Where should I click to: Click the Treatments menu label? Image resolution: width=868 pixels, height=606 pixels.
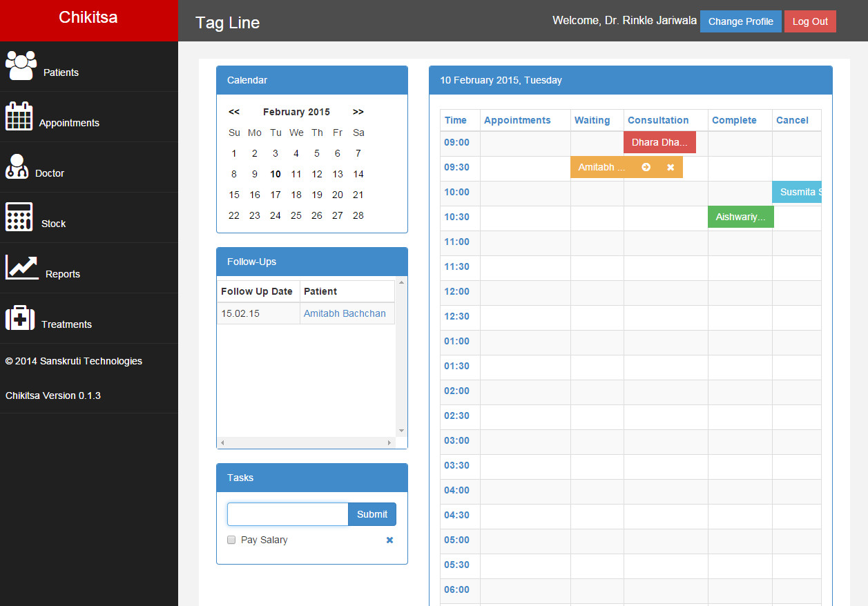click(x=66, y=324)
